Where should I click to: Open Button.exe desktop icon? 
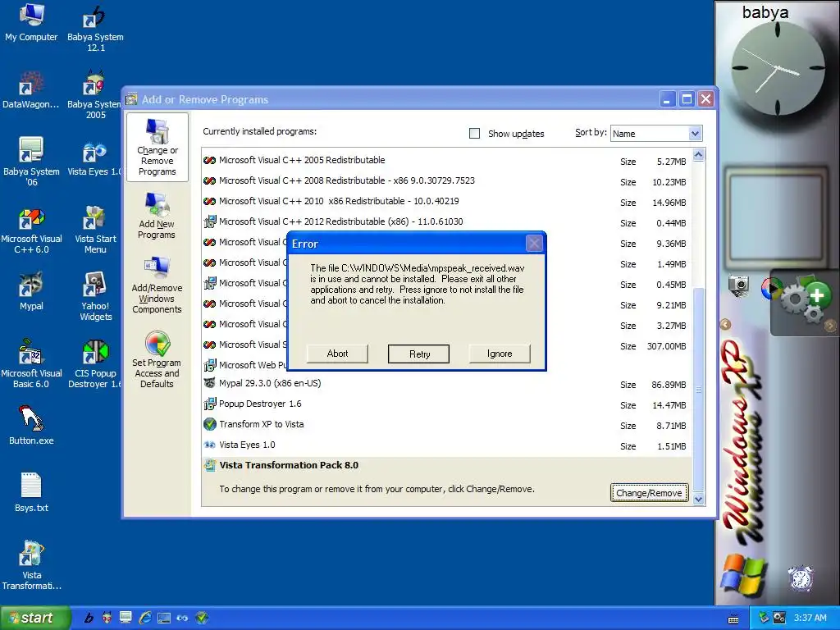pyautogui.click(x=31, y=426)
